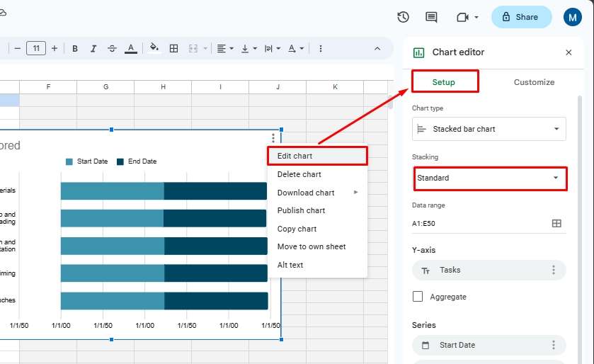Viewport: 594px width, 364px height.
Task: Open the cell borders tool
Action: click(x=173, y=48)
